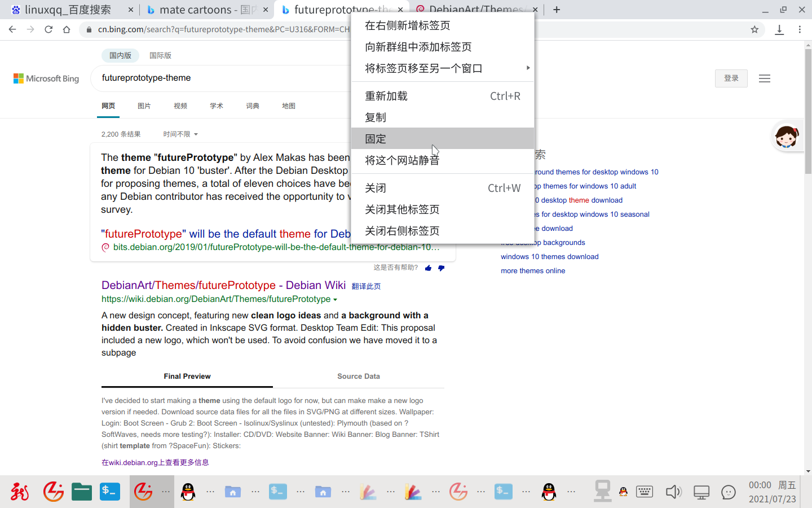The image size is (812, 508).
Task: View site security info via the lock icon
Action: [x=89, y=29]
